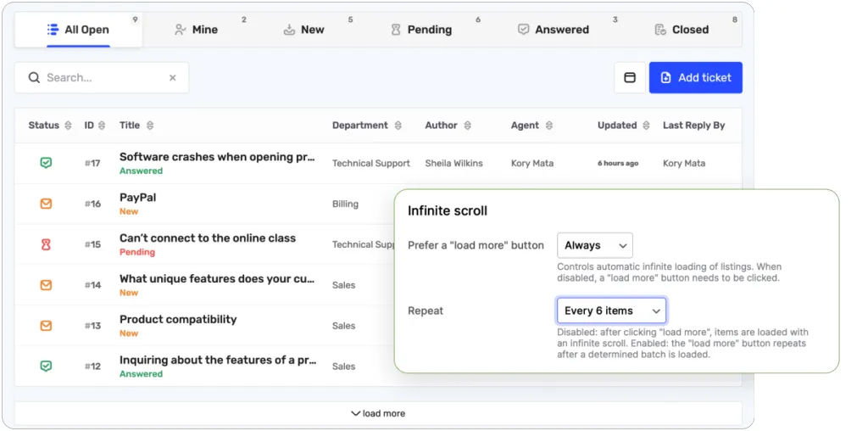The width and height of the screenshot is (868, 431).
Task: Click Technical Support department of ticket #17
Action: pos(371,164)
